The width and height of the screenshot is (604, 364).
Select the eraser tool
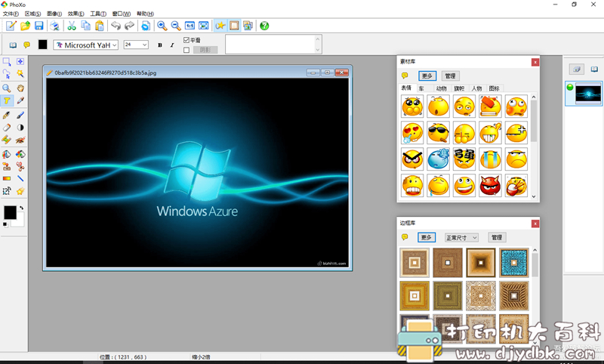click(7, 127)
